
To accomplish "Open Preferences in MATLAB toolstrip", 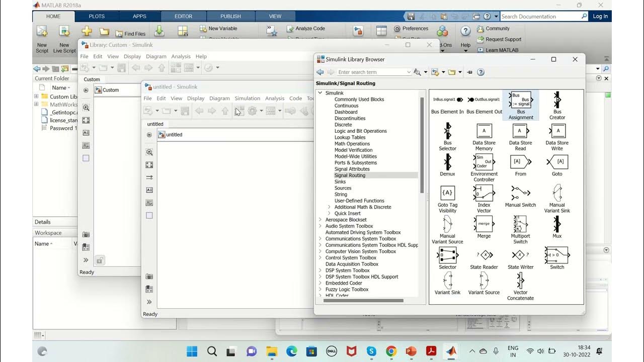I will click(x=411, y=29).
